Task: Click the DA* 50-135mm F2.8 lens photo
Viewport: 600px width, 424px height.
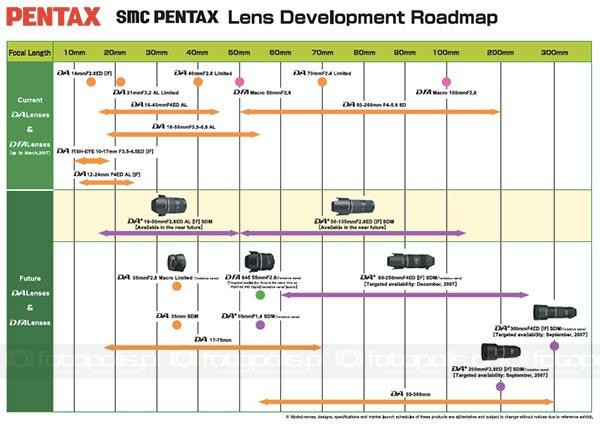Action: pyautogui.click(x=353, y=206)
